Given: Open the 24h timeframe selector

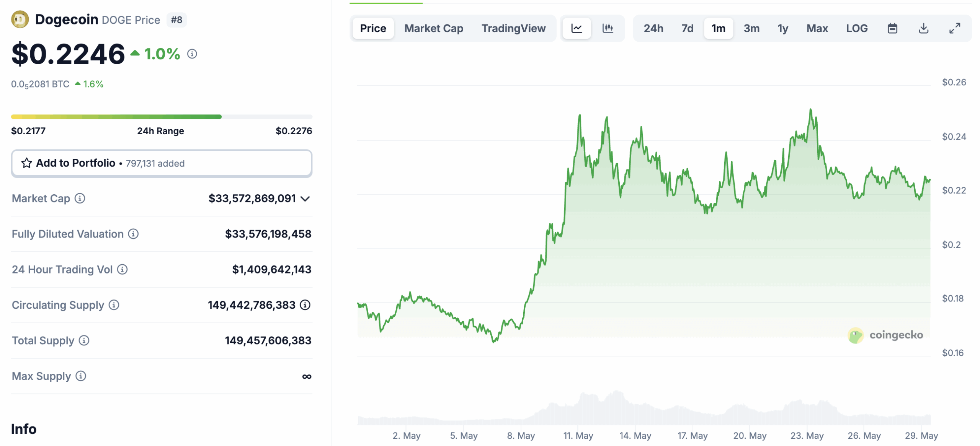Looking at the screenshot, I should point(654,28).
